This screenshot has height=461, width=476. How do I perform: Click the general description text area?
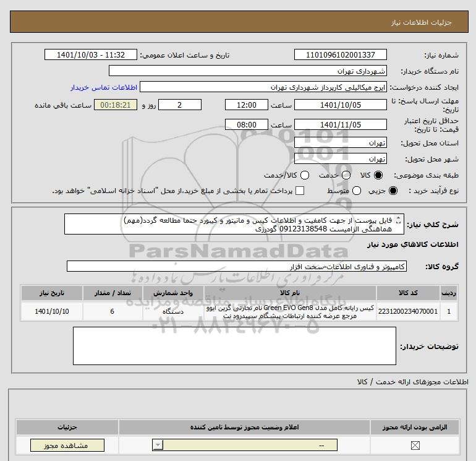tap(234, 224)
